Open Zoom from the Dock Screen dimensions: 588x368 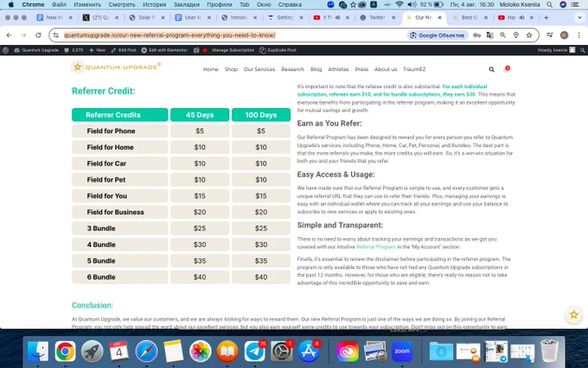(x=402, y=352)
